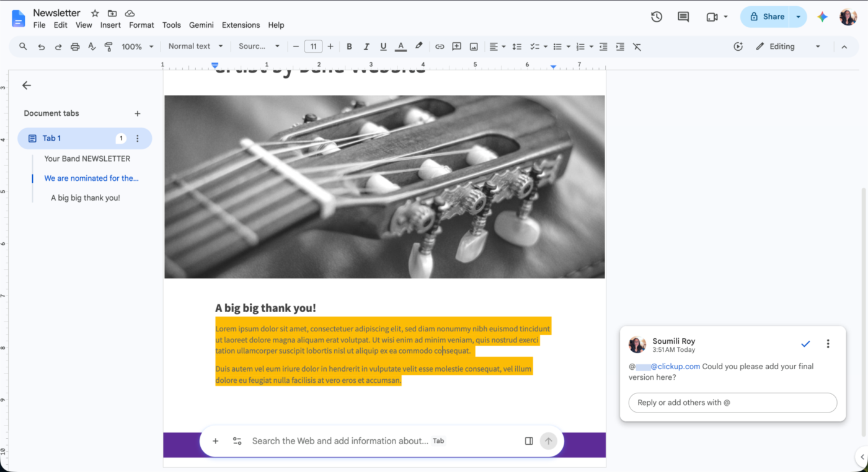Open the File menu
868x472 pixels.
39,25
